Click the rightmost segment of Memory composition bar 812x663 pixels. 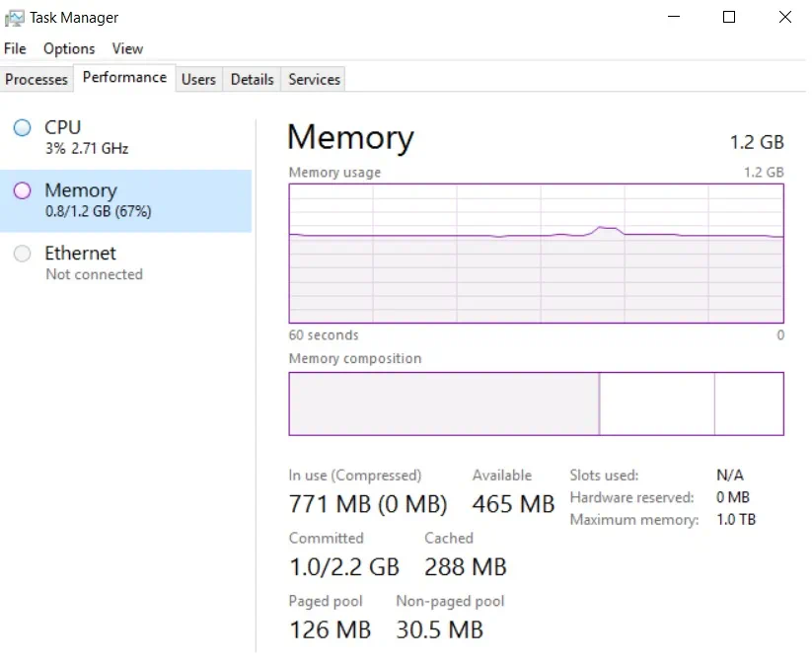click(749, 404)
